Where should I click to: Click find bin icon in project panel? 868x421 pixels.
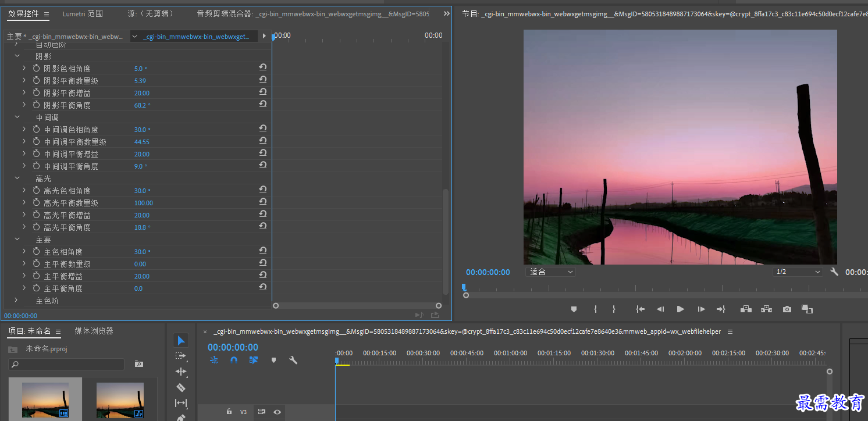click(x=139, y=364)
